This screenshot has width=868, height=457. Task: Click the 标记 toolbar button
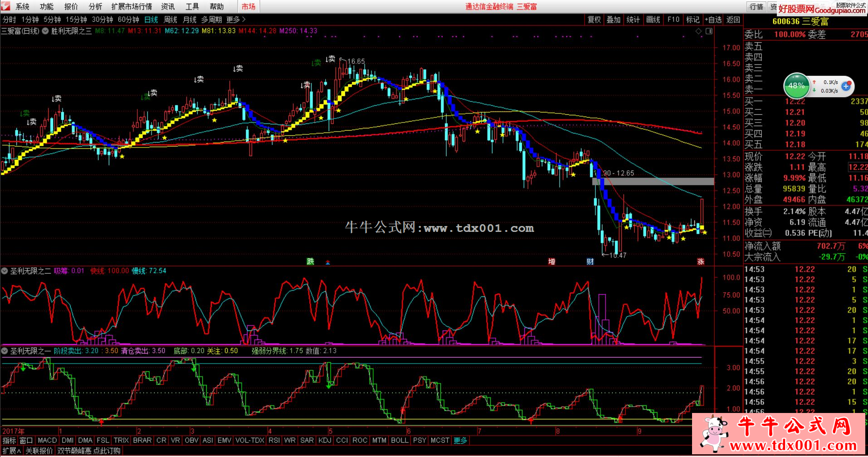[x=693, y=20]
